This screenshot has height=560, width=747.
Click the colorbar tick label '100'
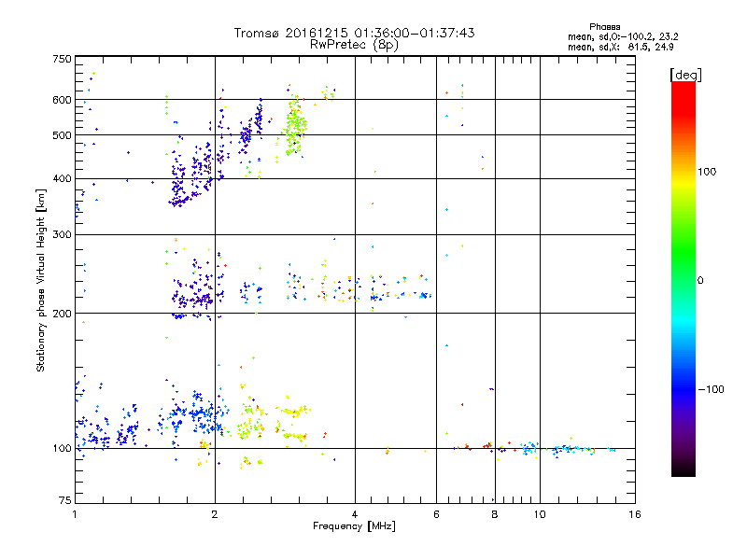707,172
